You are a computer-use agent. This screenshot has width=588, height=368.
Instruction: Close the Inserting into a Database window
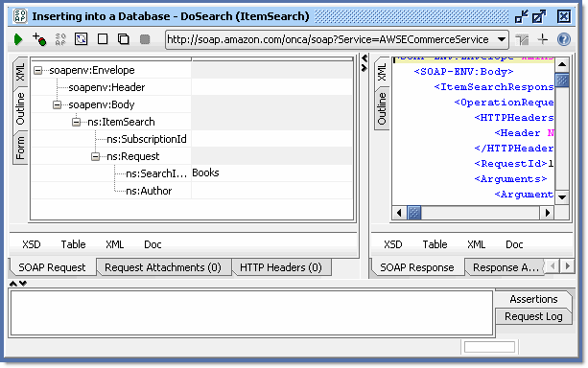(x=564, y=16)
